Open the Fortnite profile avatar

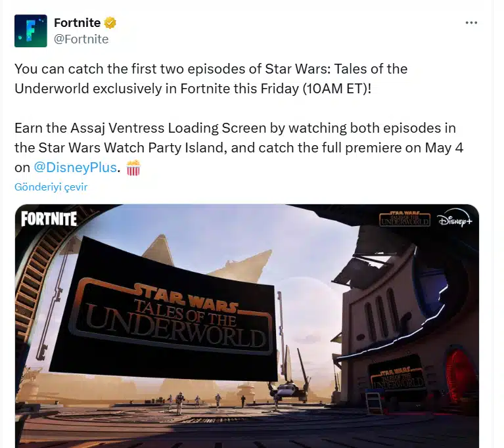30,31
